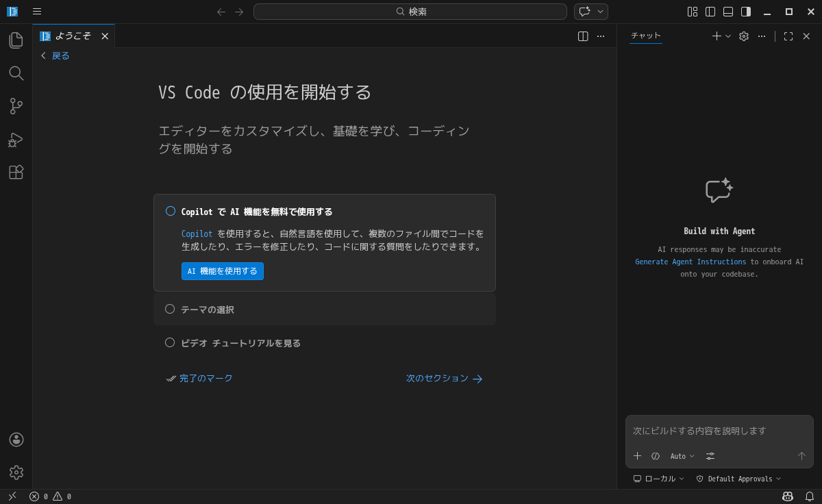
Task: Expand ビデオ チュートリアルを見る step
Action: tap(325, 343)
